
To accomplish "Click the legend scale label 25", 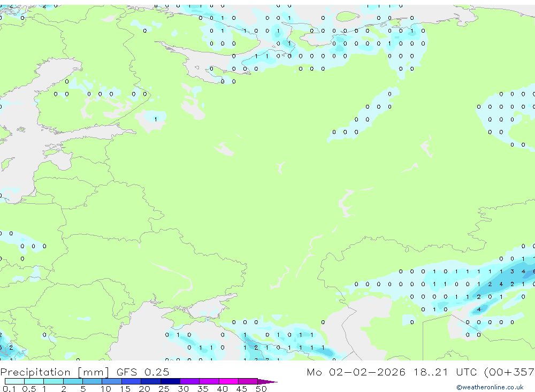I will pyautogui.click(x=164, y=389).
